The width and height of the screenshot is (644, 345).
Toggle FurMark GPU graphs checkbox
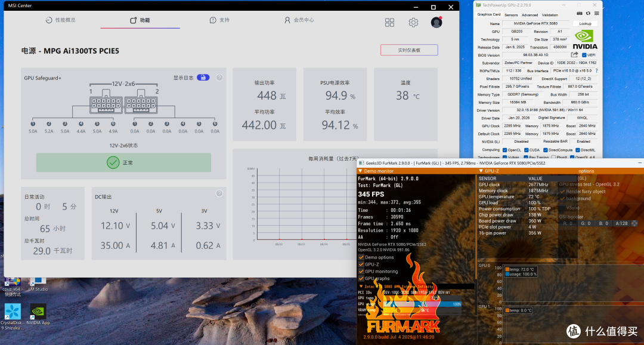361,278
